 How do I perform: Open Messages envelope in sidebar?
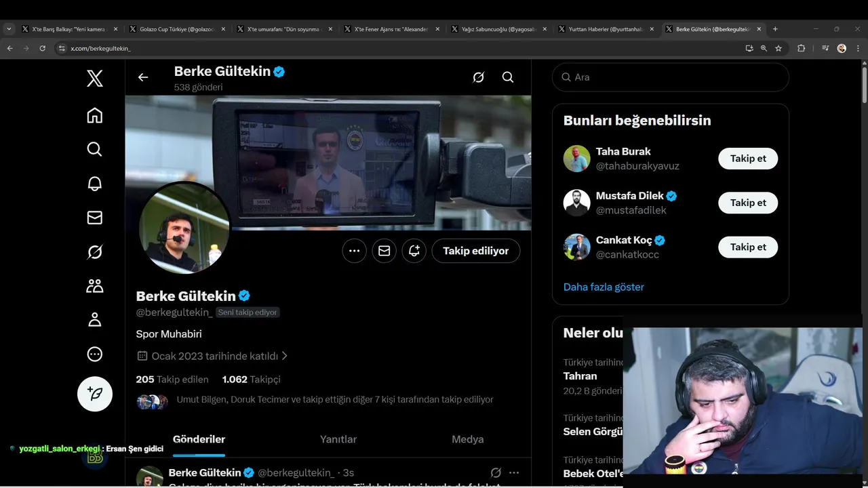(x=95, y=218)
